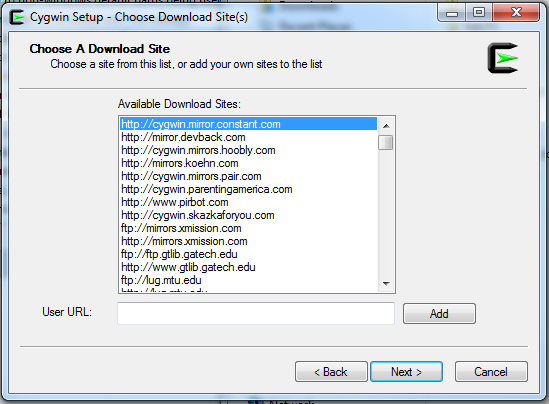Viewport: 549px width, 404px height.
Task: Go to next step with Next button
Action: 406,371
